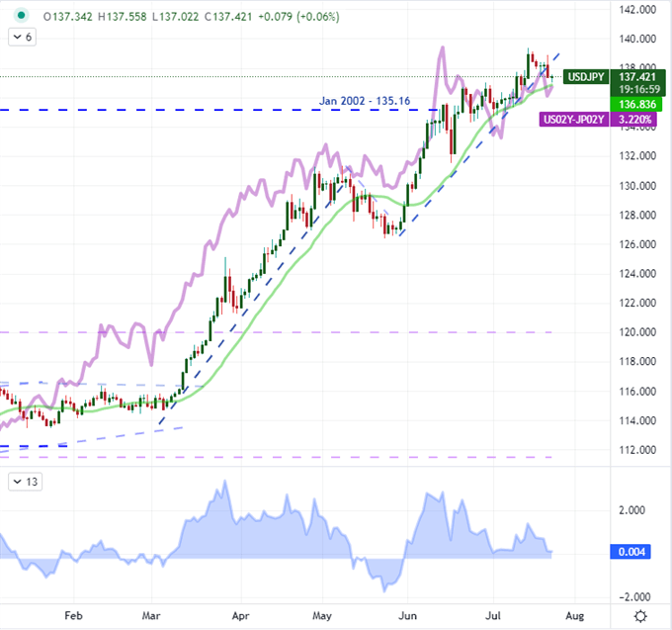Click the 120.000 price scale label
This screenshot has height=630, width=672.
[637, 332]
